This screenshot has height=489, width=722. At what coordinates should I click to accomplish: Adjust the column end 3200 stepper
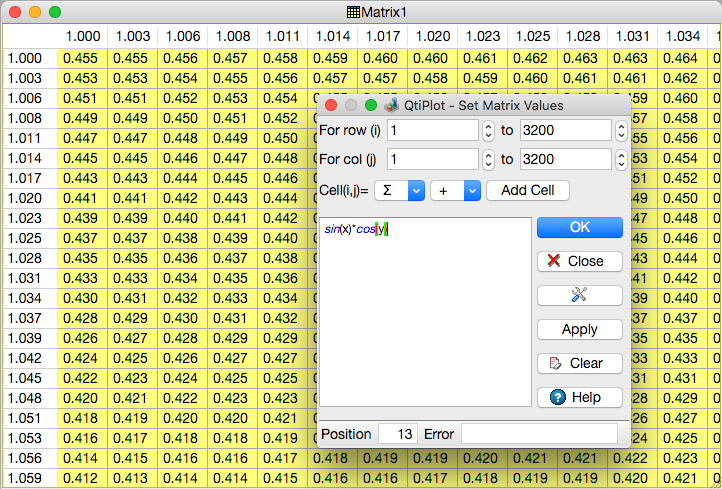(621, 159)
